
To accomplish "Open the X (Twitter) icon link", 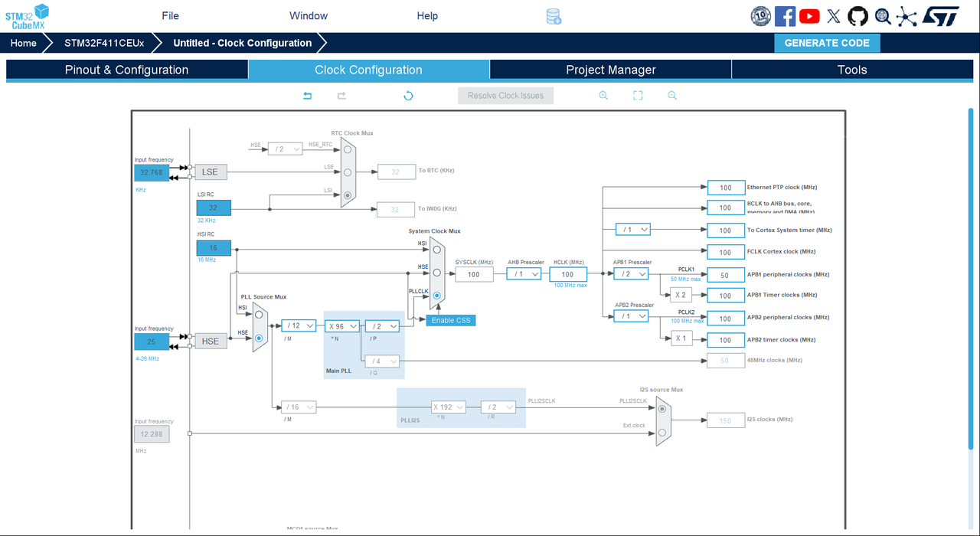I will tap(834, 16).
